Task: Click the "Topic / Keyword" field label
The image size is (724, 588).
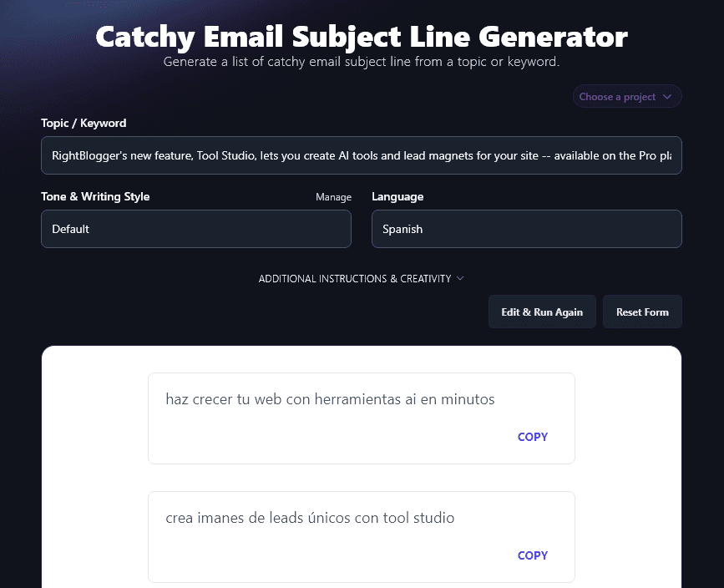Action: (84, 123)
